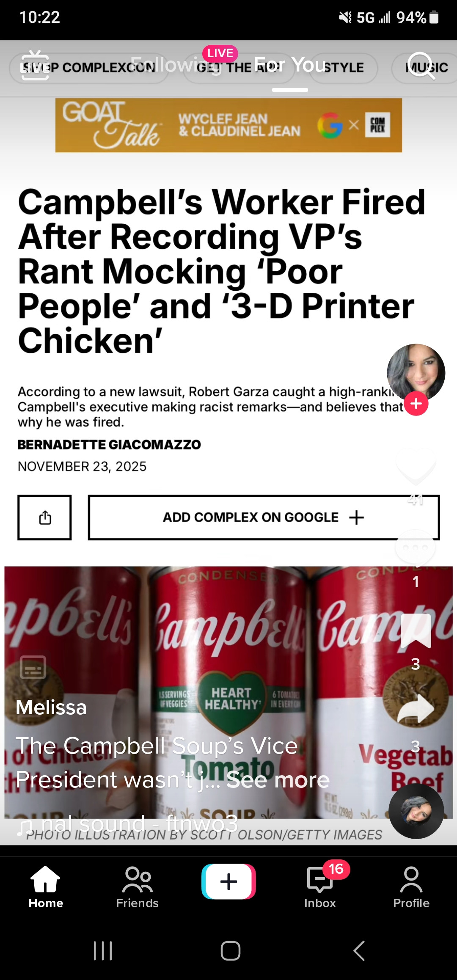Save video with the bookmark icon
Screen dimensions: 457x980
[416, 630]
